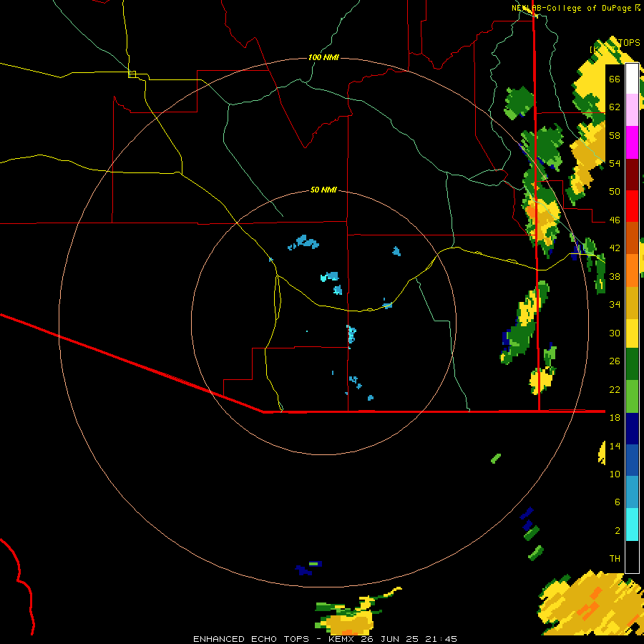Pick the gold legend swatch beside 34

click(632, 303)
